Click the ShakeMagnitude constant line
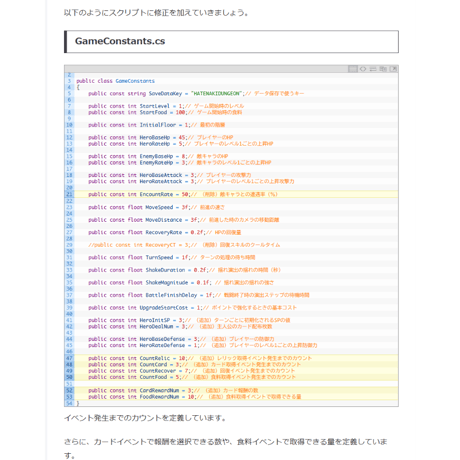 (x=181, y=282)
